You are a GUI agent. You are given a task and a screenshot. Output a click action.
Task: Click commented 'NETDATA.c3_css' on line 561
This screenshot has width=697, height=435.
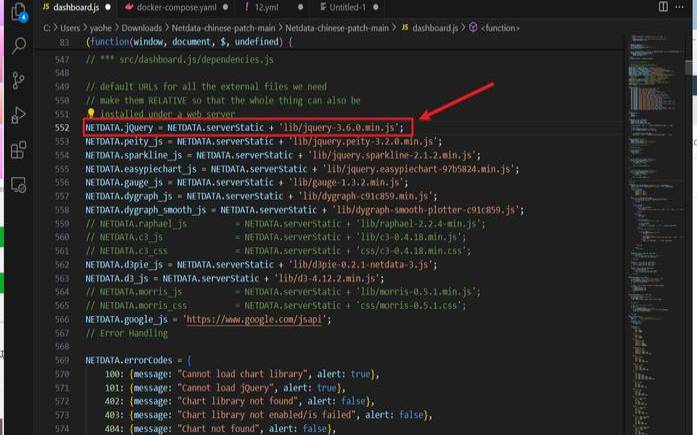point(133,251)
